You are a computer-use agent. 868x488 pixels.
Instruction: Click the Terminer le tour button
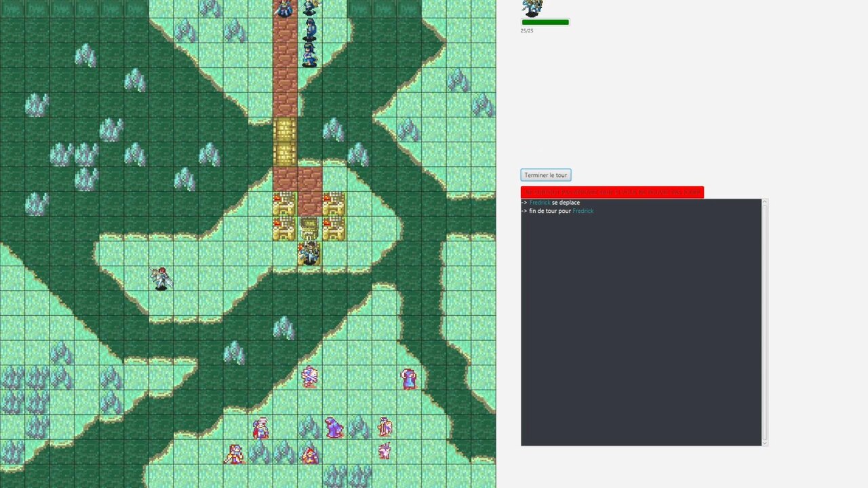[546, 175]
